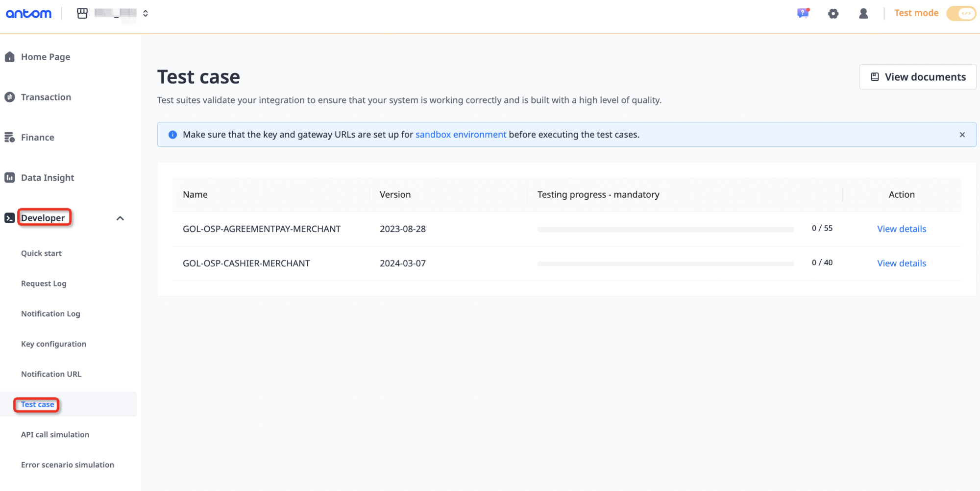Click the Test mode label
980x491 pixels.
click(x=916, y=13)
